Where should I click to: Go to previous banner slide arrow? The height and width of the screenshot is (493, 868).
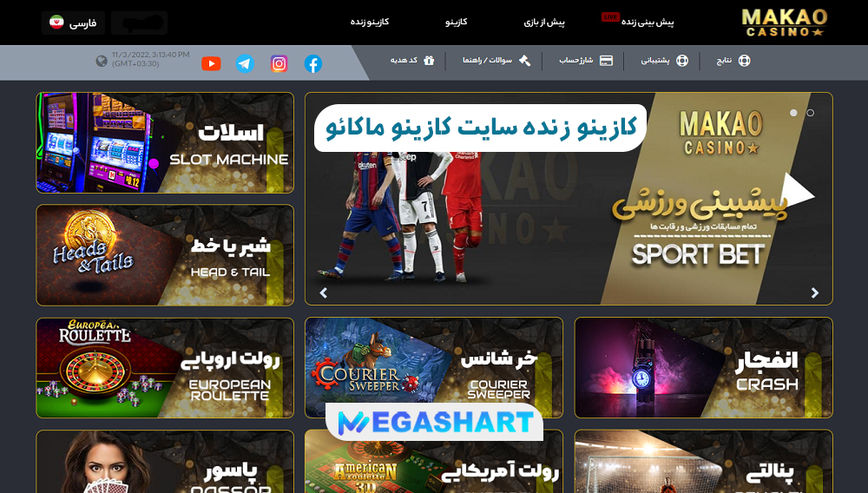(324, 293)
